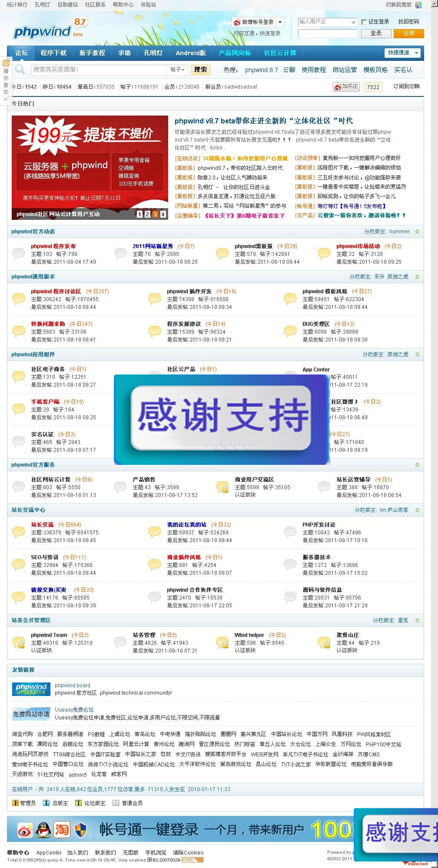This screenshot has height=868, width=438.
Task: Open the phpwind 程序发布 forum bubble icon
Action: point(19,253)
